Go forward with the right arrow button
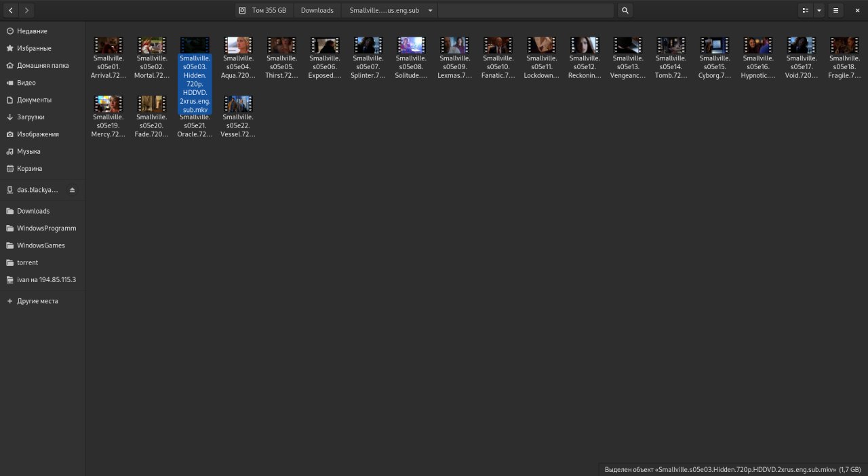 click(26, 10)
